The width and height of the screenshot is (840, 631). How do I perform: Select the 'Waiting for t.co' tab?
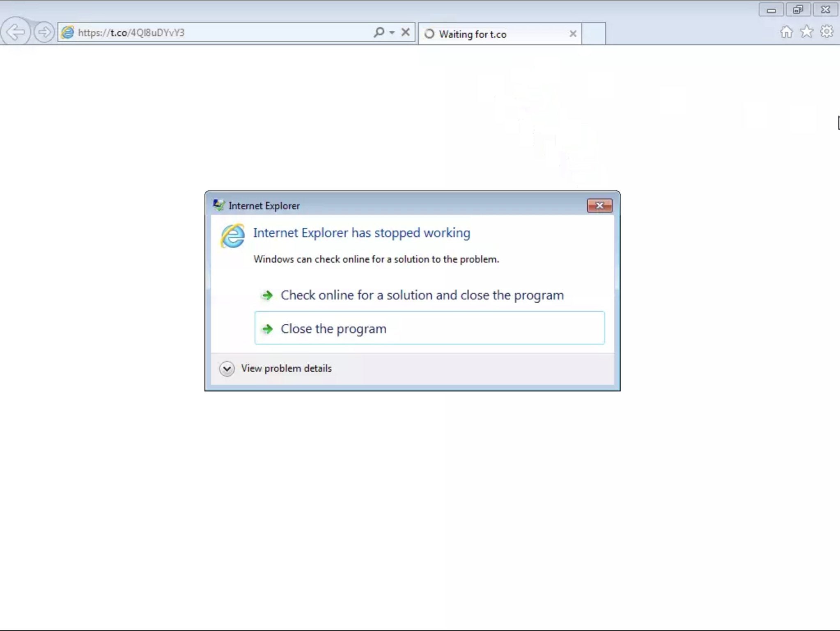point(499,34)
